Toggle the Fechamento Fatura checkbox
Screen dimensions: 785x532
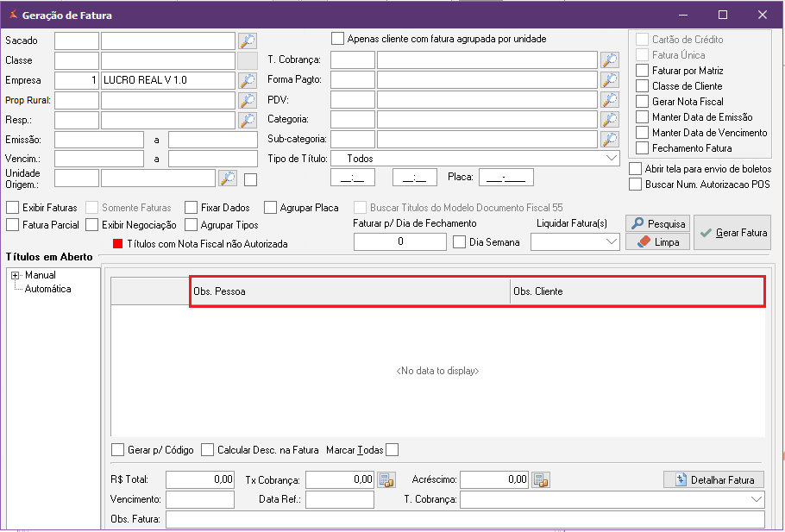tap(642, 148)
